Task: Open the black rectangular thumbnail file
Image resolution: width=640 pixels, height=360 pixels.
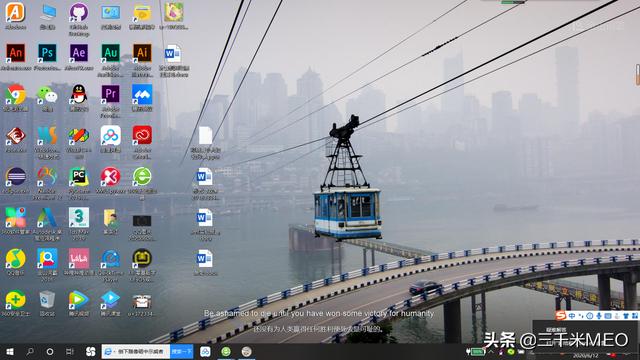Action: click(x=142, y=220)
